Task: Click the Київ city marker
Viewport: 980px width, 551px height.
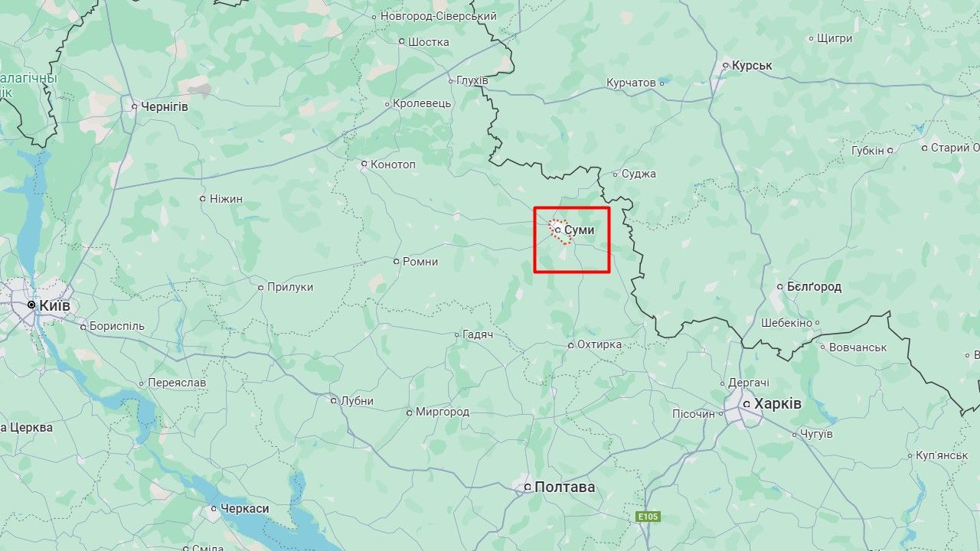Action: 31,305
